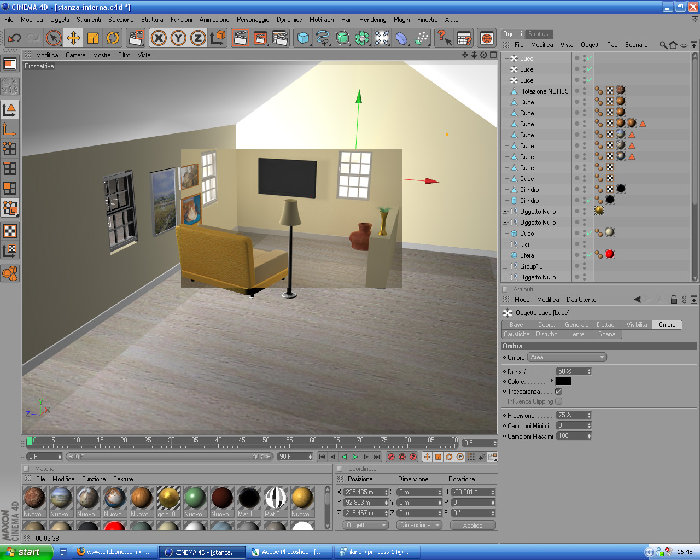The width and height of the screenshot is (700, 560).
Task: Click the Object Manager vertical scrollbar
Action: pyautogui.click(x=695, y=166)
